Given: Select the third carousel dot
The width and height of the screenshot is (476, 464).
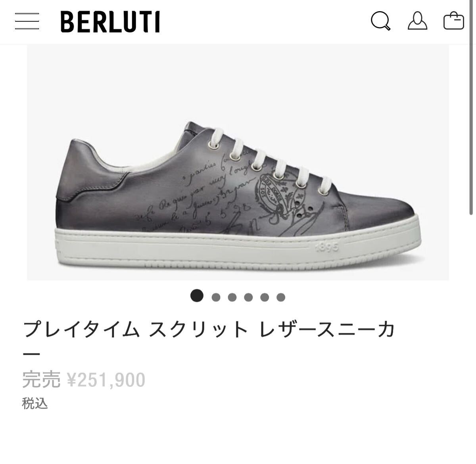Looking at the screenshot, I should coord(232,297).
